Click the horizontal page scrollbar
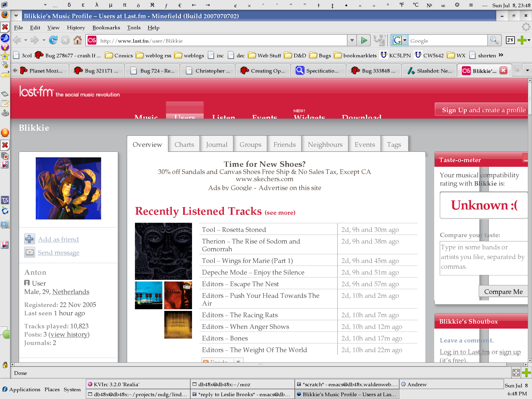Screen dimensions: 532x399 point(260,364)
